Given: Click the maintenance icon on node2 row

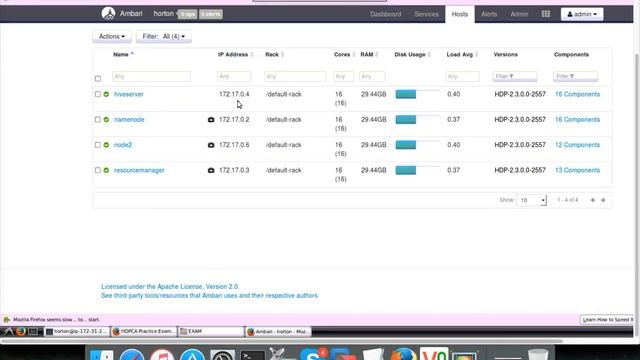Looking at the screenshot, I should click(x=211, y=145).
